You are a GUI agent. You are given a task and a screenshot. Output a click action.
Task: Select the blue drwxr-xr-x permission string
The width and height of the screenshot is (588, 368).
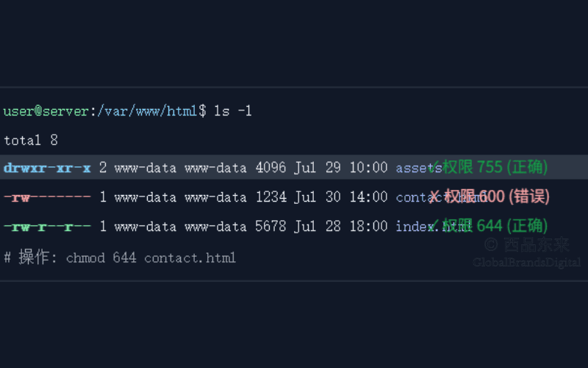[x=47, y=168]
